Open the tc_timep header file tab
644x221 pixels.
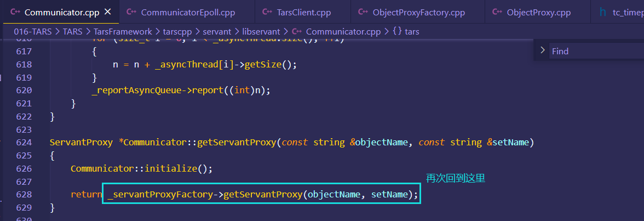coord(618,12)
